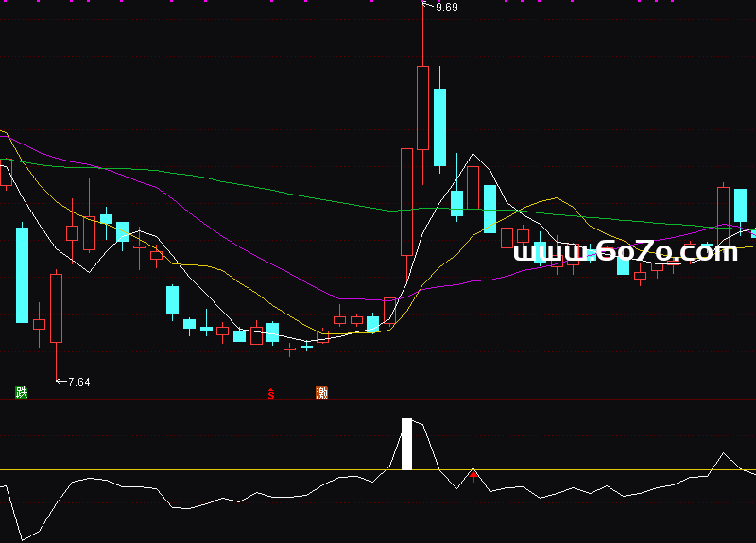Click the red up-arrow in indicator panel
Image resolution: width=756 pixels, height=543 pixels.
tap(474, 475)
